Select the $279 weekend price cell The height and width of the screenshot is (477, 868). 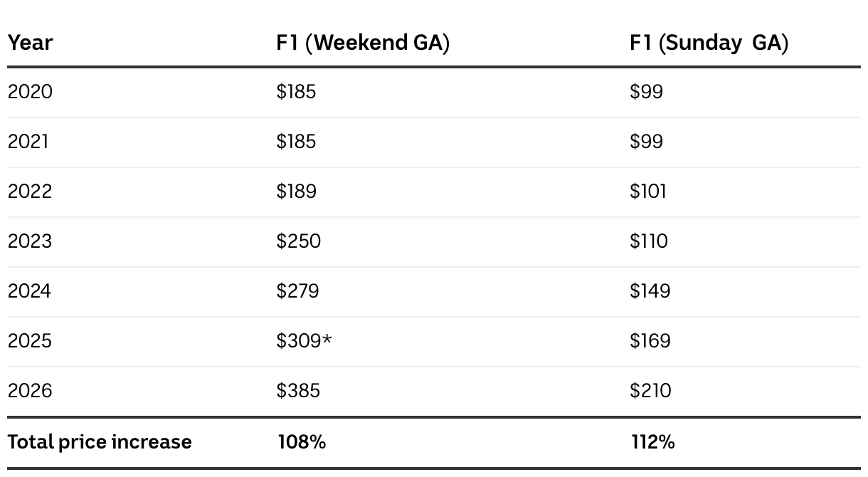pyautogui.click(x=297, y=291)
